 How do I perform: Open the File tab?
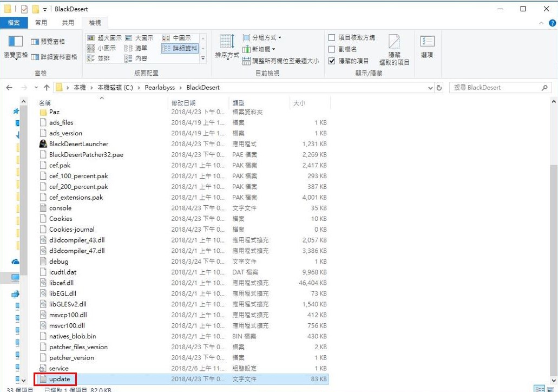(x=14, y=23)
